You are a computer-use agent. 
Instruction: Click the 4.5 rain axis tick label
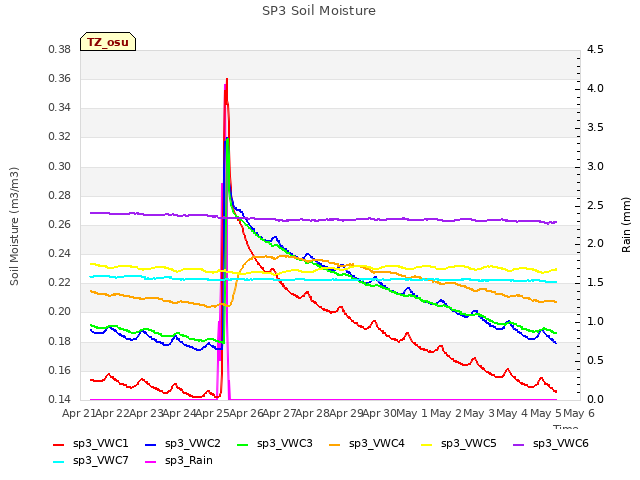point(595,50)
